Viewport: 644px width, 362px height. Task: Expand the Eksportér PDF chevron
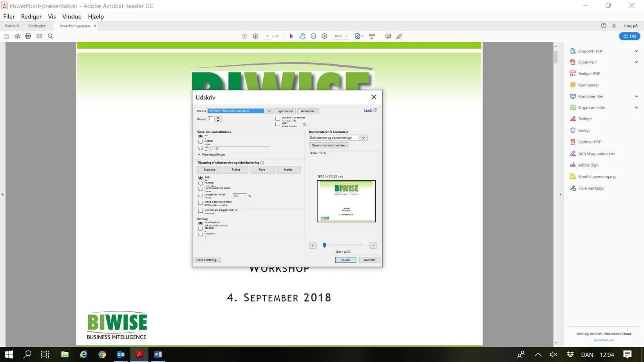(636, 51)
